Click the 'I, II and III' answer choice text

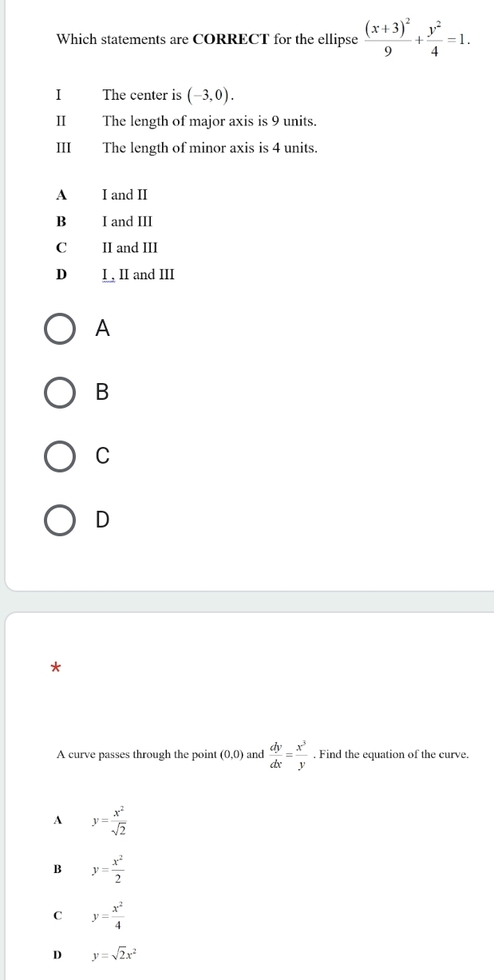pyautogui.click(x=138, y=275)
